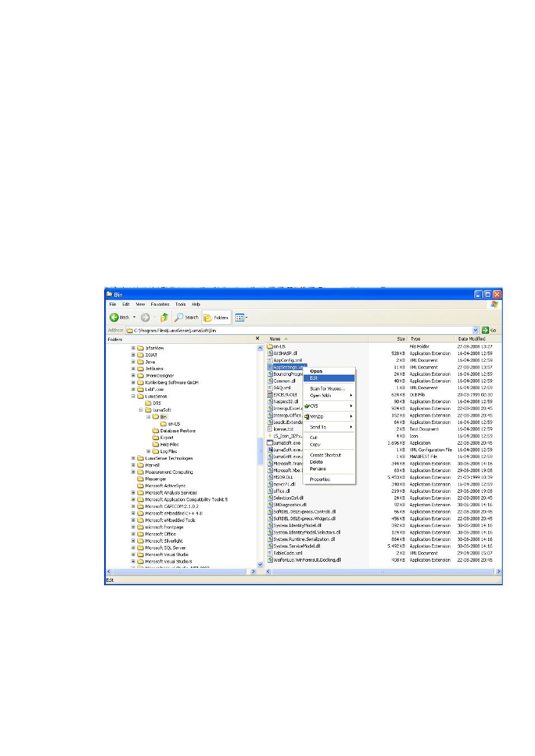Expand the Java folder node
The height and width of the screenshot is (756, 535).
(x=133, y=362)
